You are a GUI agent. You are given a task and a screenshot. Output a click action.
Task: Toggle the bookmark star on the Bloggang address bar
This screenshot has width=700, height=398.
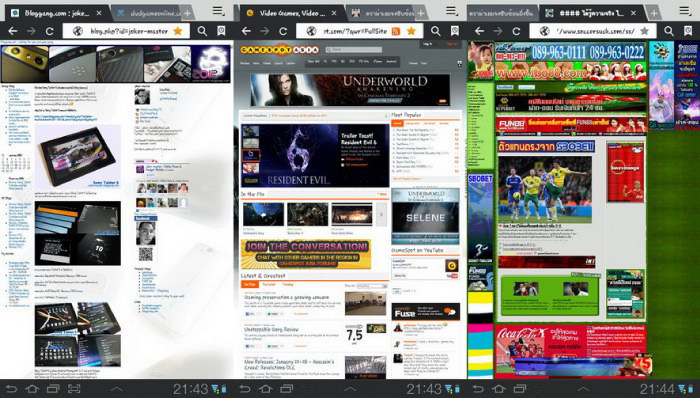tap(177, 31)
